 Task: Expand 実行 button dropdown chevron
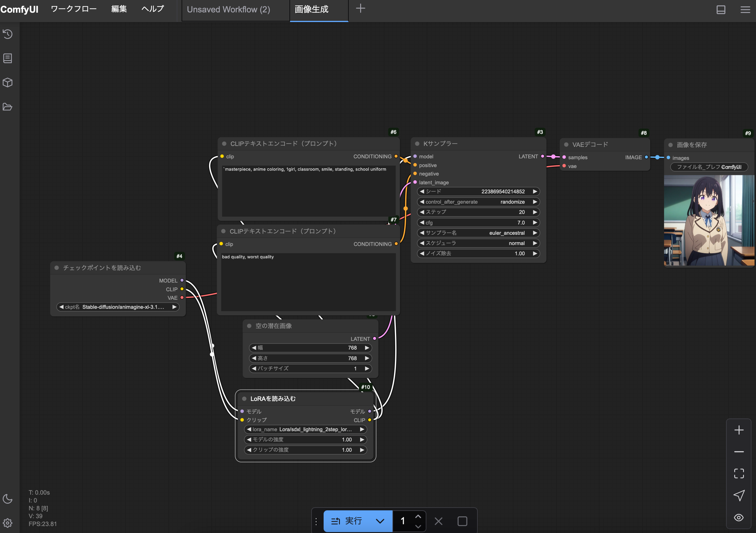380,521
